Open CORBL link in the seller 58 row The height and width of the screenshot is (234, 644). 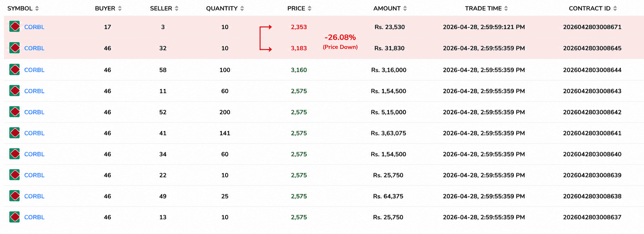point(34,70)
